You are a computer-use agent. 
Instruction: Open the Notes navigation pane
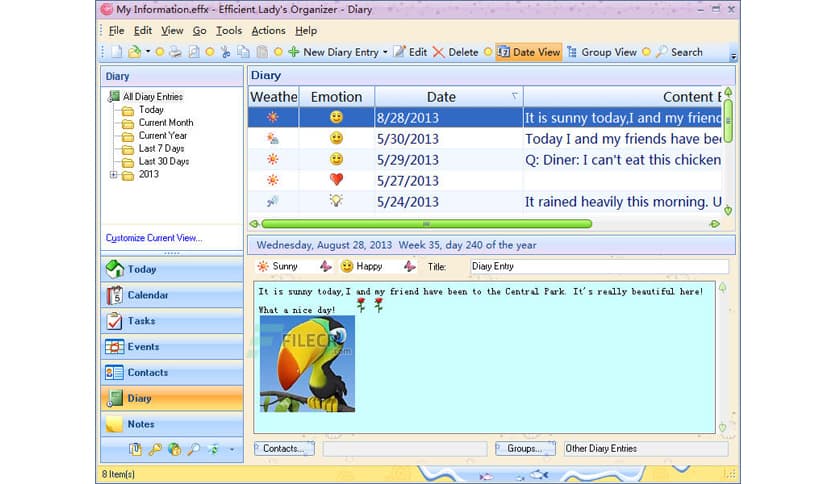click(x=172, y=424)
